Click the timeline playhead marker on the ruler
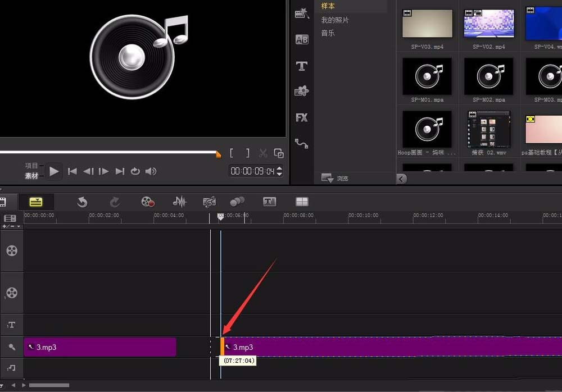 point(220,216)
